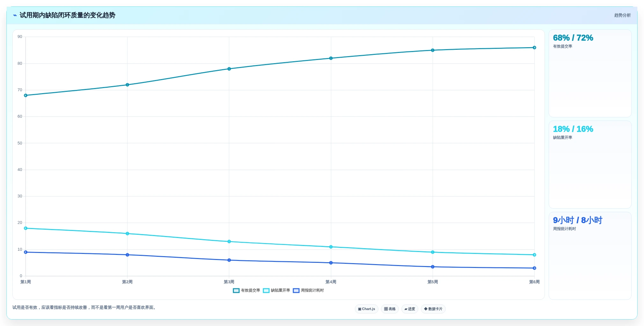Viewport: 644px width, 326px height.
Task: Select 周报统计耗时 data point at 第6周
Action: tap(535, 268)
